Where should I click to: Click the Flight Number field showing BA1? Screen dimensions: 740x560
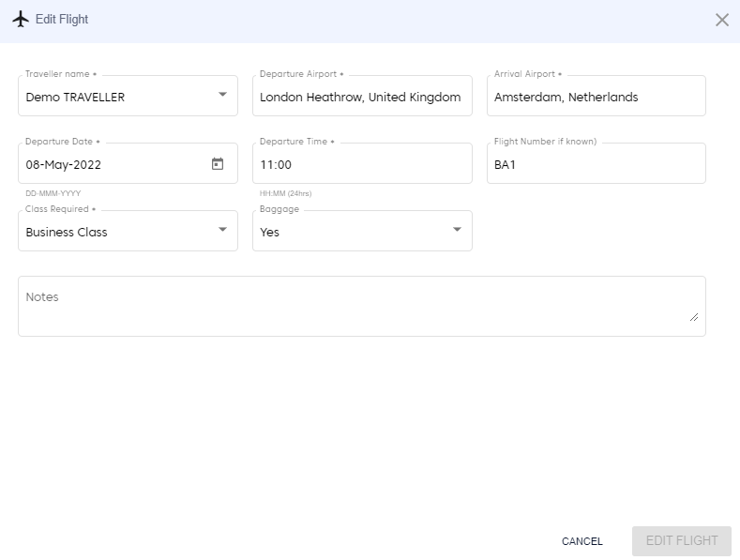click(596, 164)
